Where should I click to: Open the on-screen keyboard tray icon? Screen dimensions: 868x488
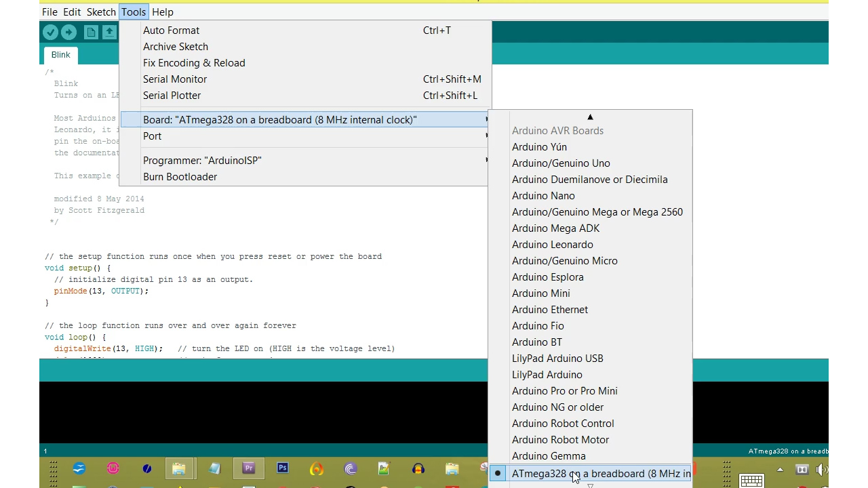(x=751, y=481)
